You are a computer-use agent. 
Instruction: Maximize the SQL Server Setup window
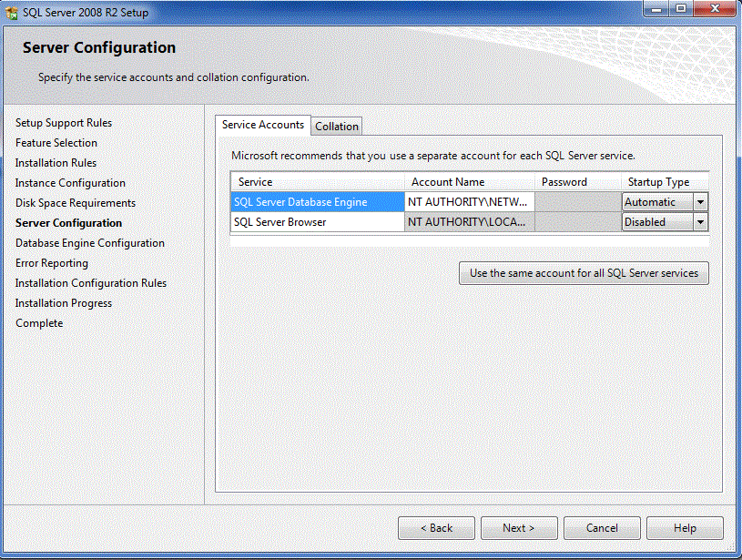(681, 9)
